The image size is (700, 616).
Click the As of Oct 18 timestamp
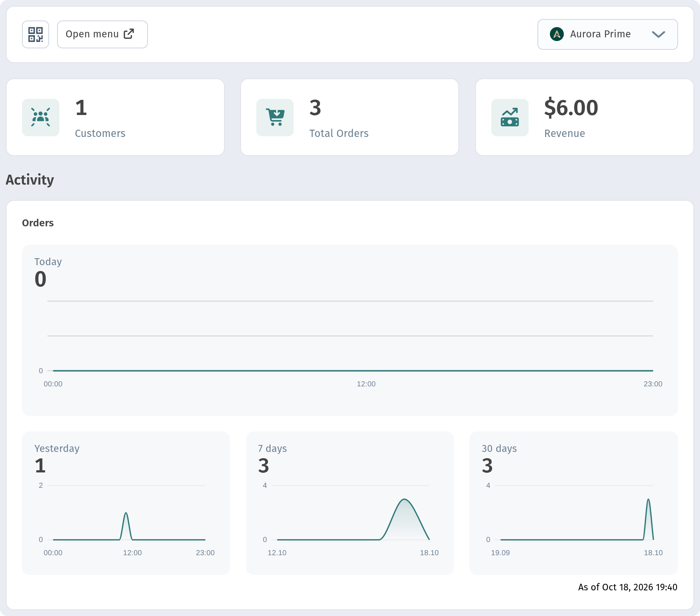pyautogui.click(x=628, y=587)
